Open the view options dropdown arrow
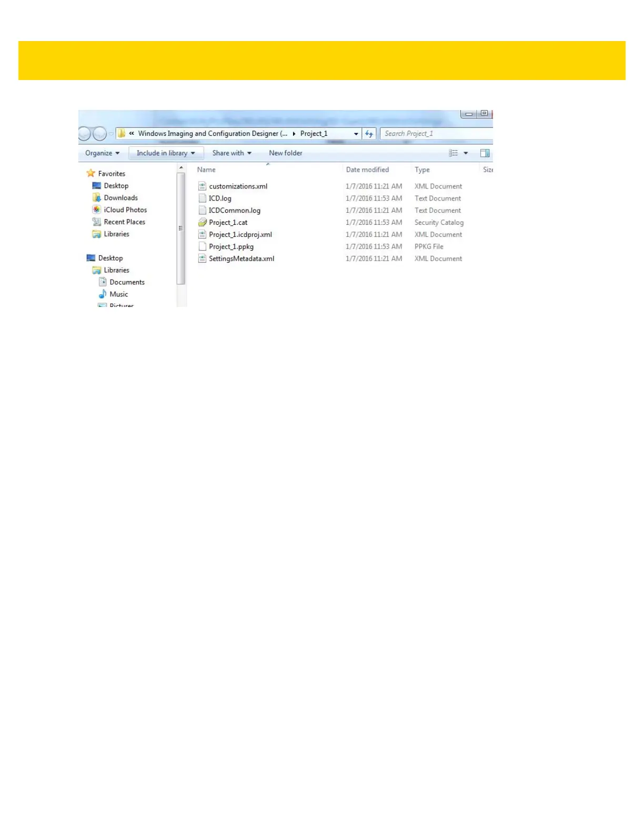The image size is (644, 834). tap(466, 153)
